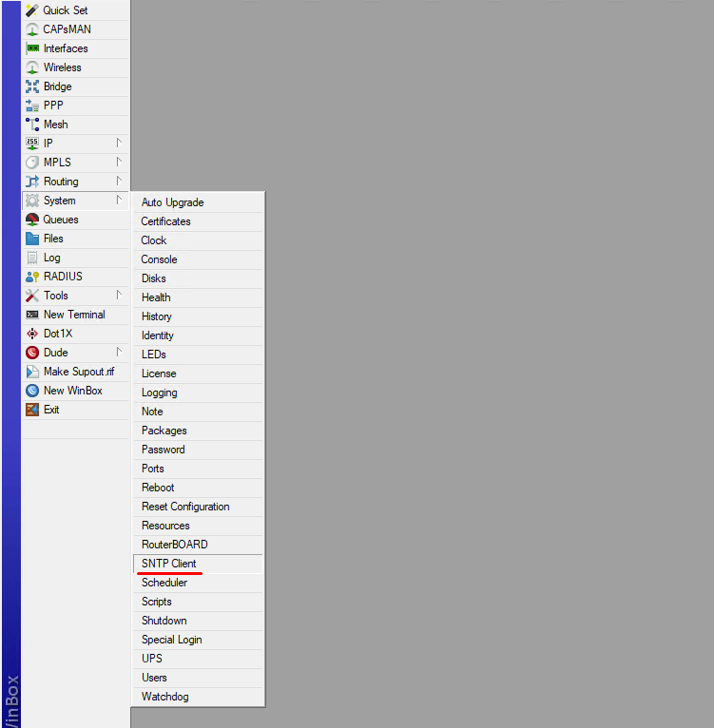Open Resources menu entry

(198, 526)
